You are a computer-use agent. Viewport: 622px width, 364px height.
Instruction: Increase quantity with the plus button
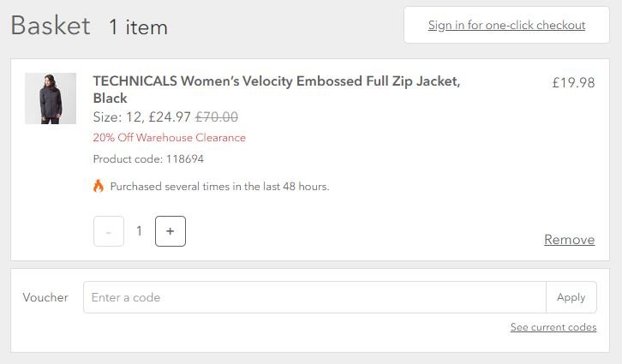(170, 231)
